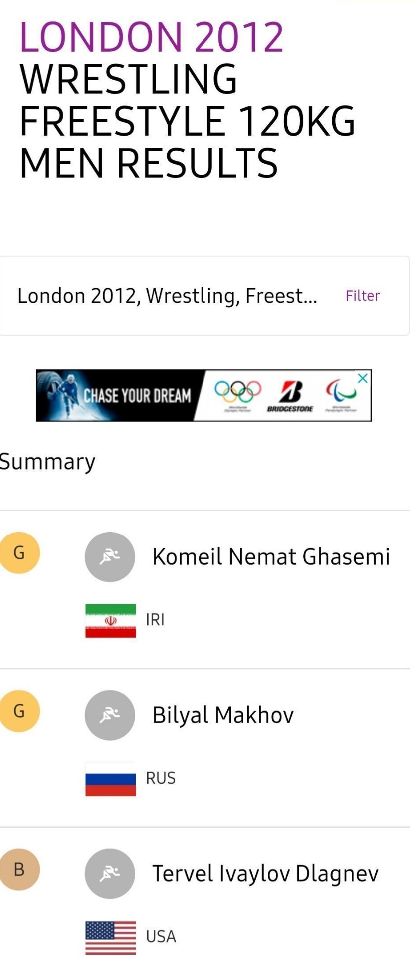419x980 pixels.
Task: Click the gold medal badge beside Ghasemi
Action: coord(20,553)
